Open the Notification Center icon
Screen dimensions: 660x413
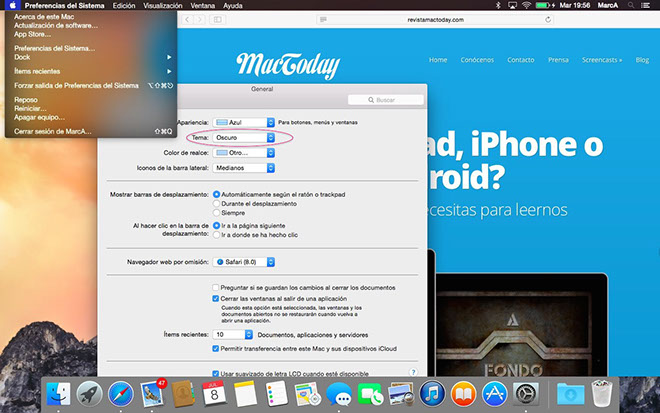point(646,5)
